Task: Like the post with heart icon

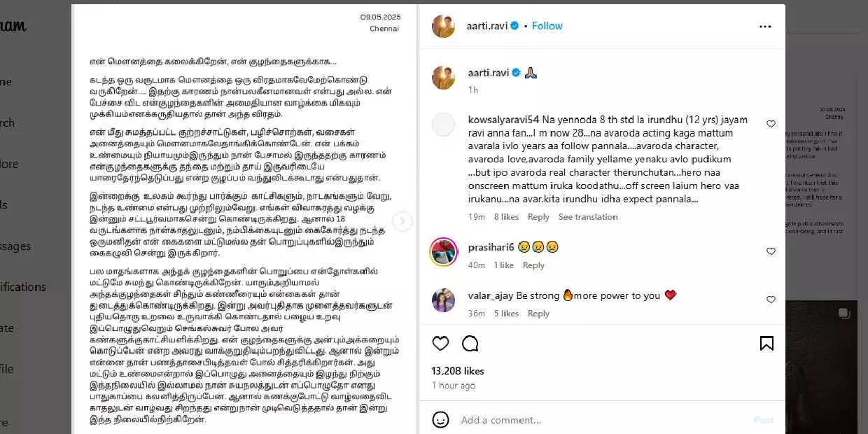Action: [x=440, y=344]
